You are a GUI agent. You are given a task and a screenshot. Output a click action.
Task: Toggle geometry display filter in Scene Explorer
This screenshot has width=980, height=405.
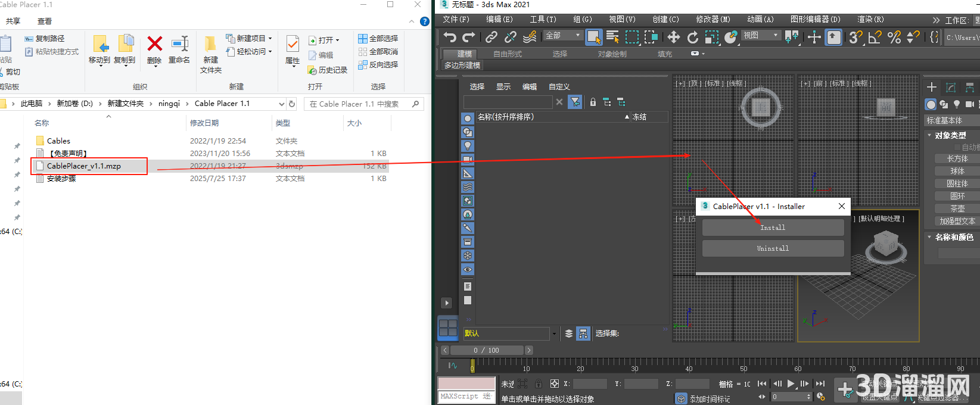468,118
